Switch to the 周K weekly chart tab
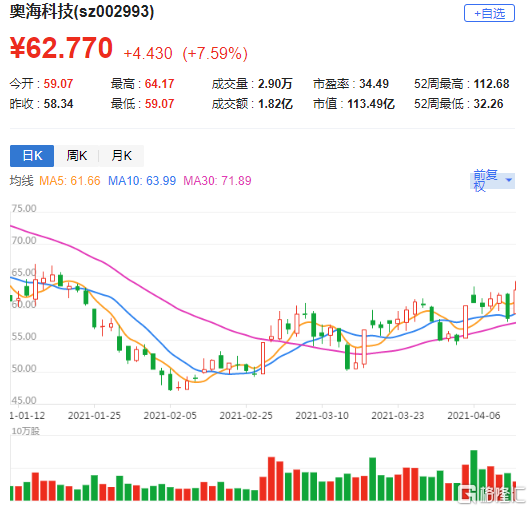The image size is (532, 511). pos(77,156)
